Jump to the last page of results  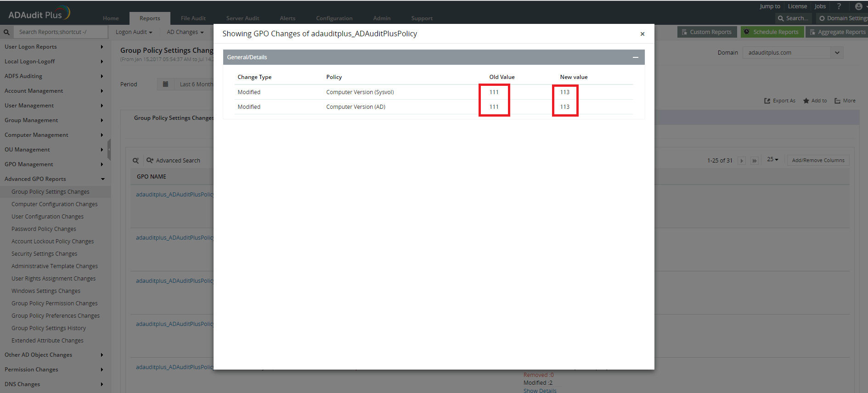(755, 161)
